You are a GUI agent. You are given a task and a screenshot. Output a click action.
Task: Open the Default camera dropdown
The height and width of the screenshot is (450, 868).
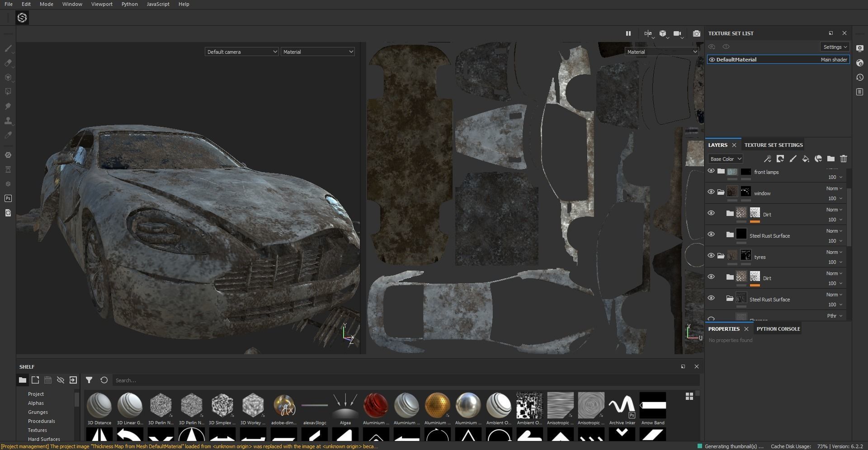coord(241,52)
